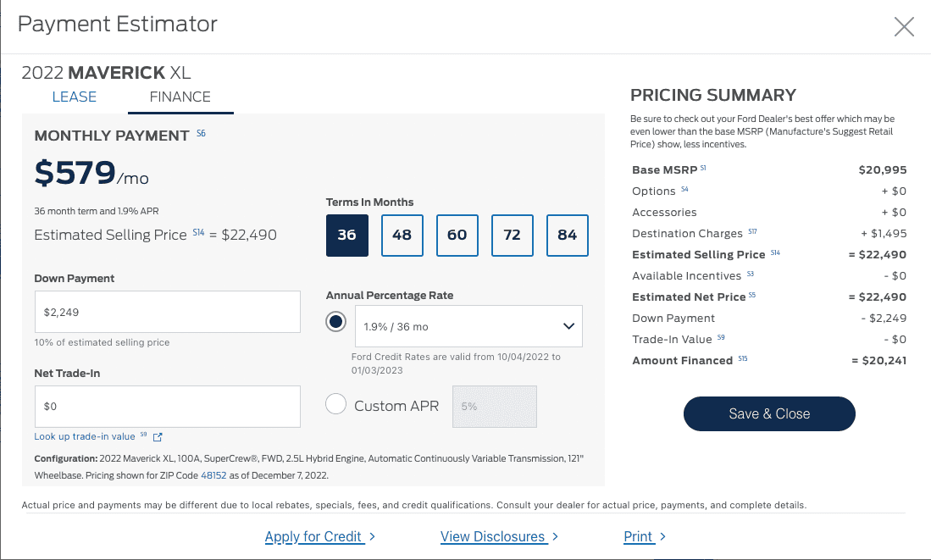Click the '36 month term and 1.9% APR' text
This screenshot has width=931, height=560.
pos(97,211)
